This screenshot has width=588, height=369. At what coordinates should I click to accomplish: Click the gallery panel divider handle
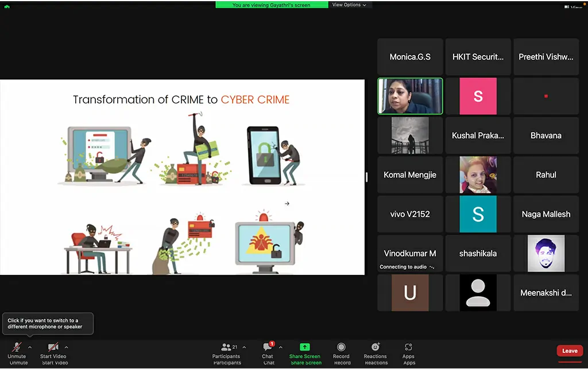367,177
